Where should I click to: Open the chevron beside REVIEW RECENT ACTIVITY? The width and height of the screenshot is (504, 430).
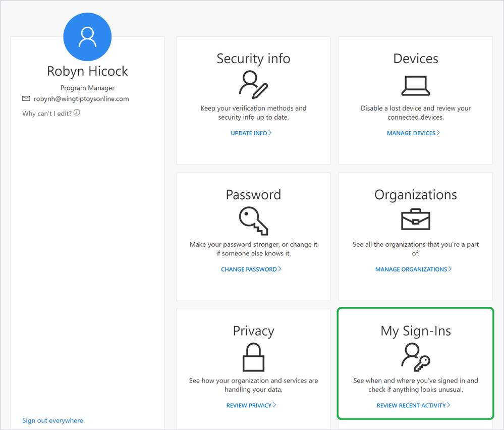point(450,405)
